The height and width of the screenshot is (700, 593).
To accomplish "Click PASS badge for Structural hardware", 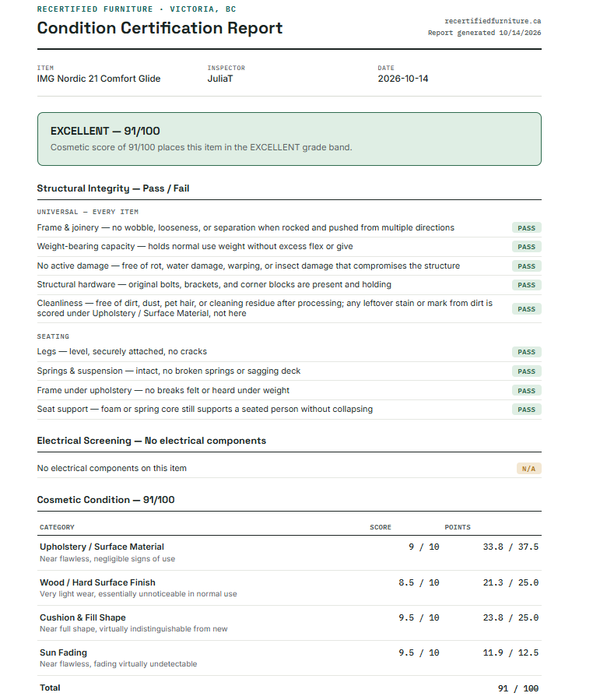I will pyautogui.click(x=527, y=285).
